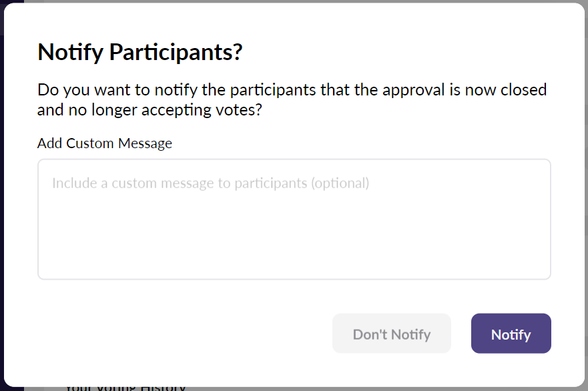This screenshot has width=588, height=391.
Task: Click the dimmed backdrop right of the dialog
Action: [586, 200]
